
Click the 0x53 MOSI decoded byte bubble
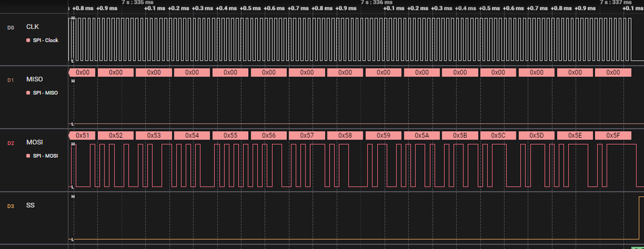[153, 135]
